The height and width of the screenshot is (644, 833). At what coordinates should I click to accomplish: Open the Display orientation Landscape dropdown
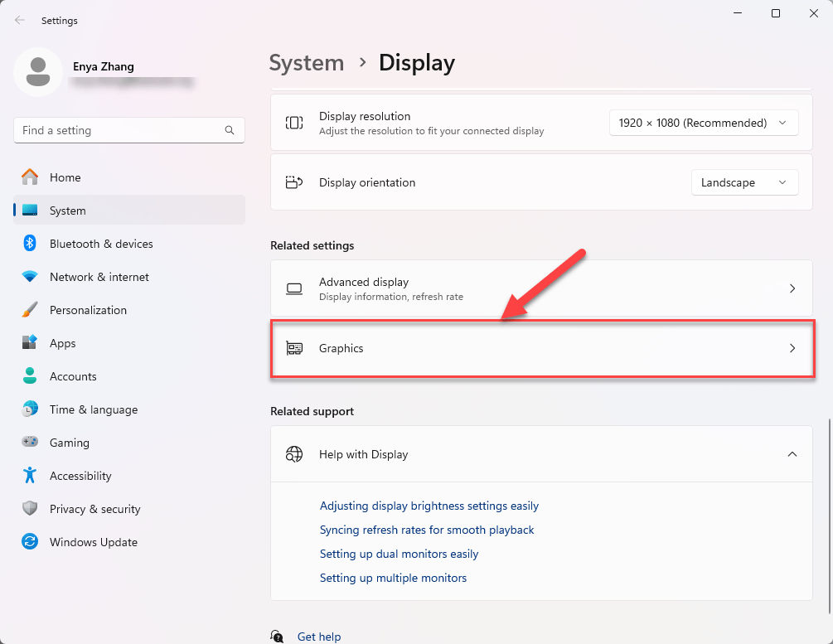[x=744, y=182]
